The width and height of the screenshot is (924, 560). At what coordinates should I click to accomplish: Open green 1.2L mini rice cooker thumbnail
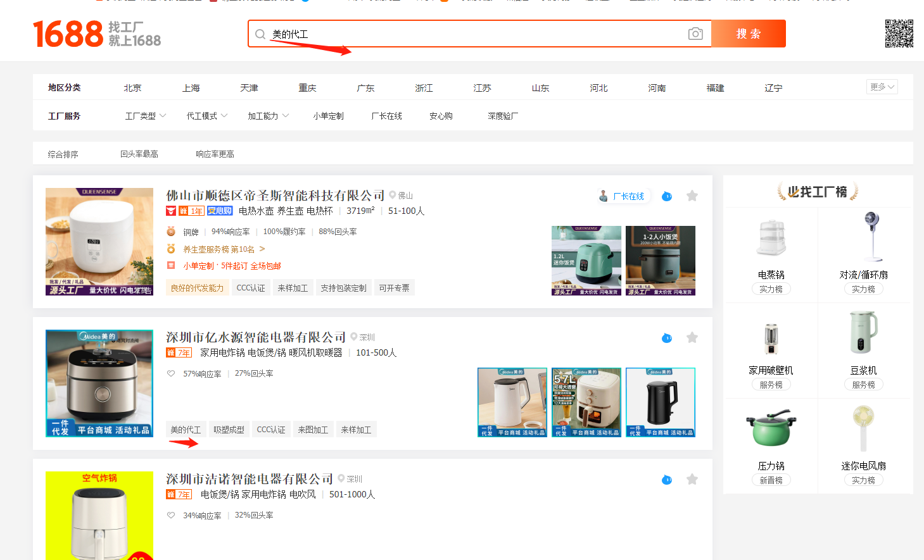586,261
